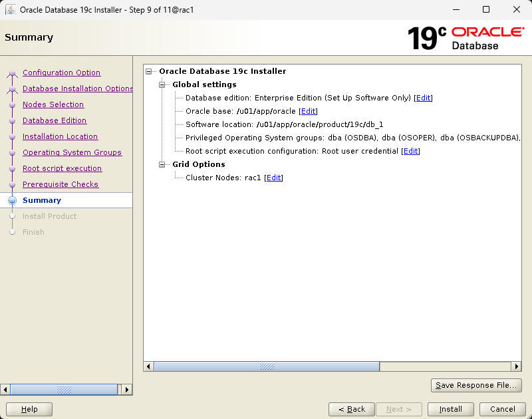
Task: Maximize the installer window
Action: (x=486, y=9)
